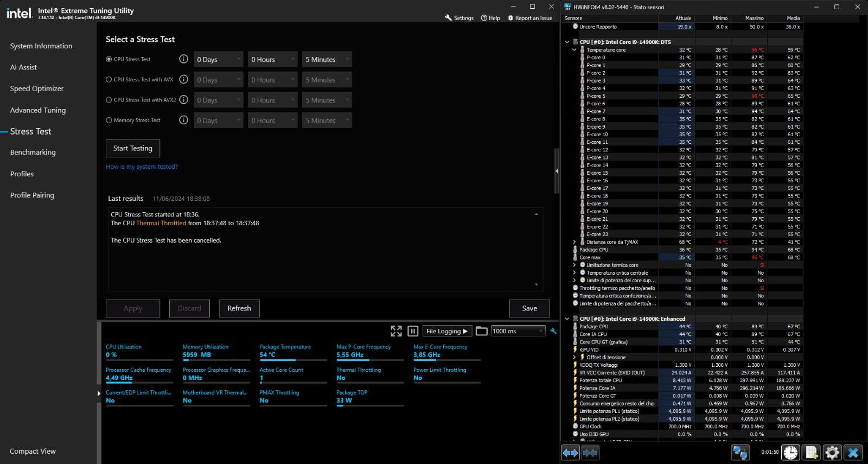
Task: Show info for Memory Stress Test
Action: pyautogui.click(x=183, y=120)
